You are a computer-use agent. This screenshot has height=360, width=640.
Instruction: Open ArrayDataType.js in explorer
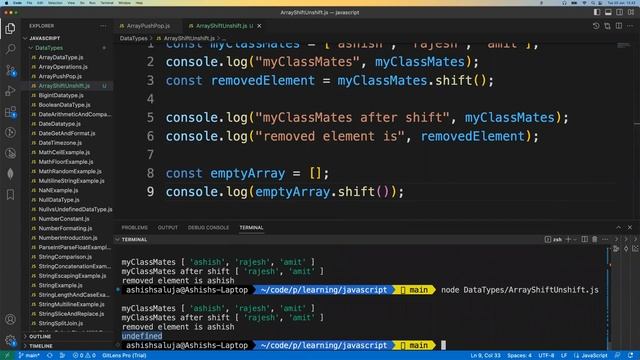pos(61,57)
